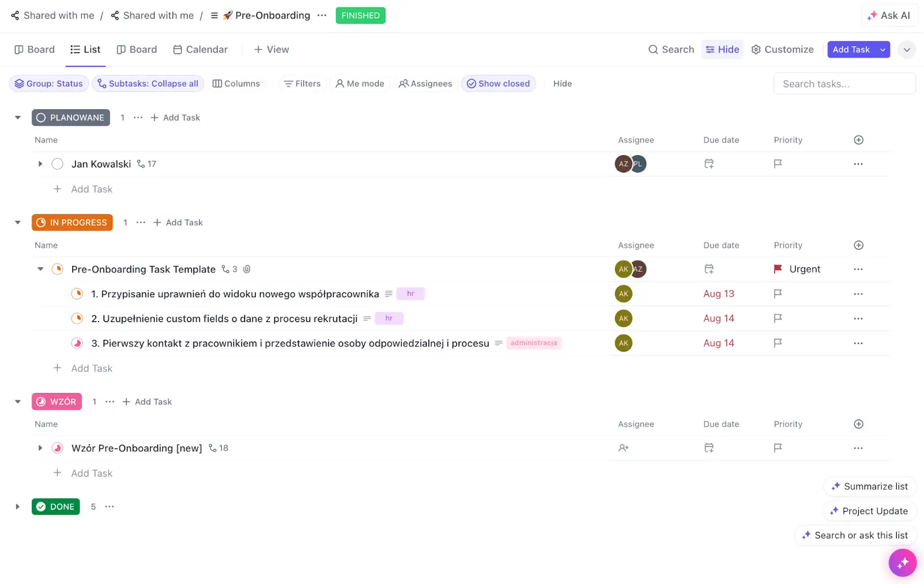Set priority flag for subtask 1 Przypisanie uprawnień
Image resolution: width=924 pixels, height=584 pixels.
778,294
